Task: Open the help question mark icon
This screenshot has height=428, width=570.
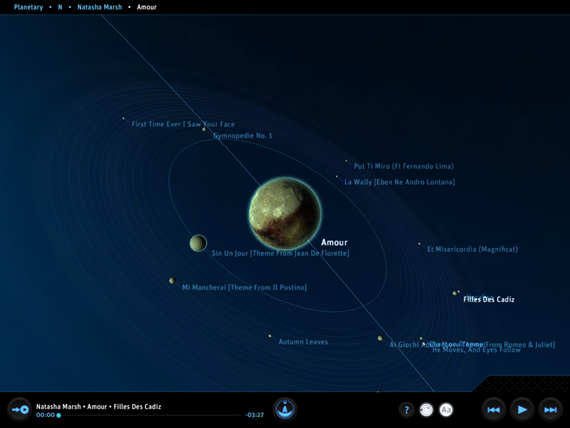Action: 407,410
